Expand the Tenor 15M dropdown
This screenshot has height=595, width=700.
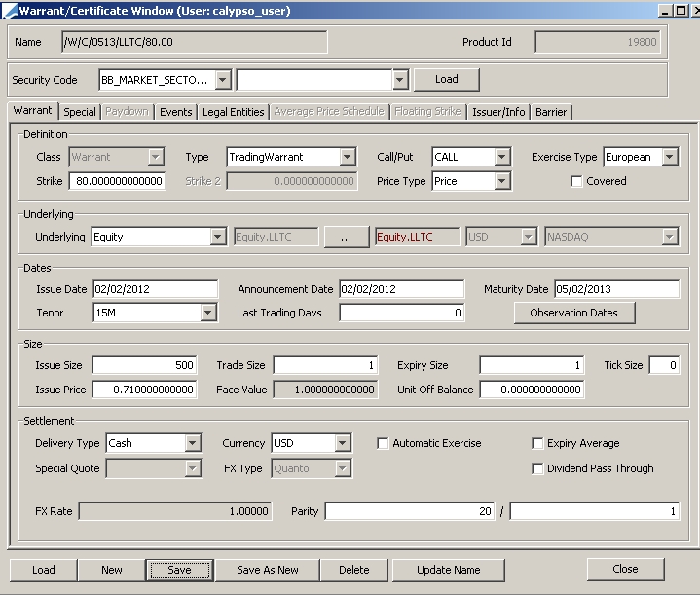pyautogui.click(x=207, y=313)
